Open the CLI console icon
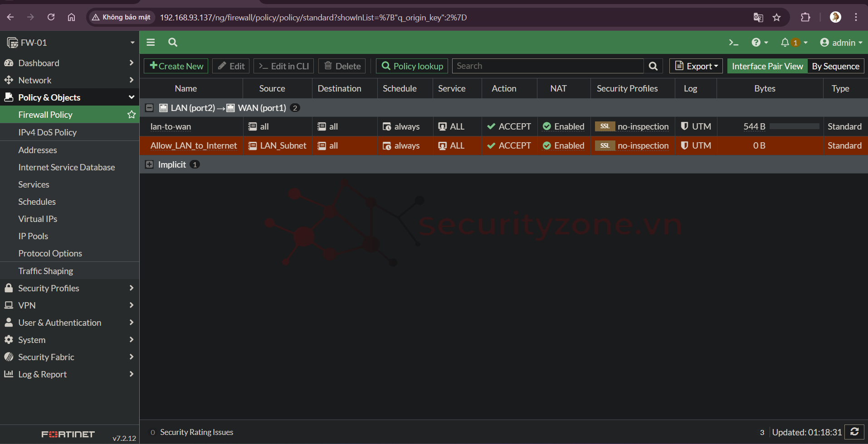The image size is (868, 444). 733,43
